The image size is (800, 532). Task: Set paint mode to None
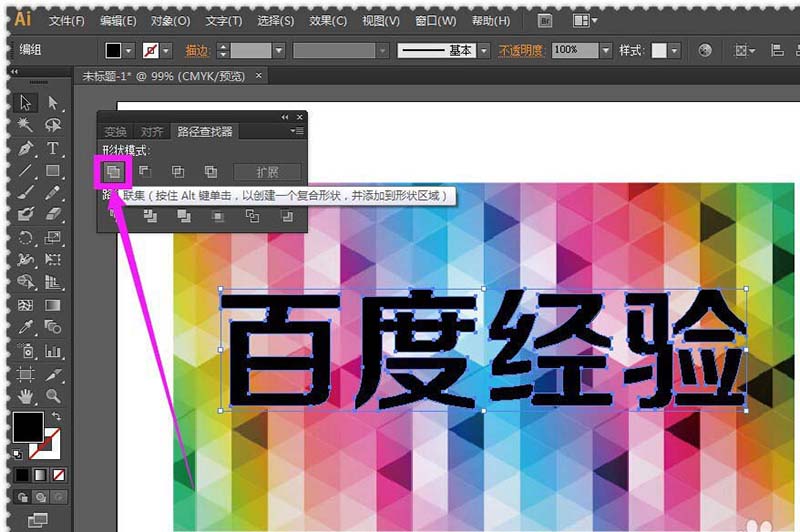59,475
